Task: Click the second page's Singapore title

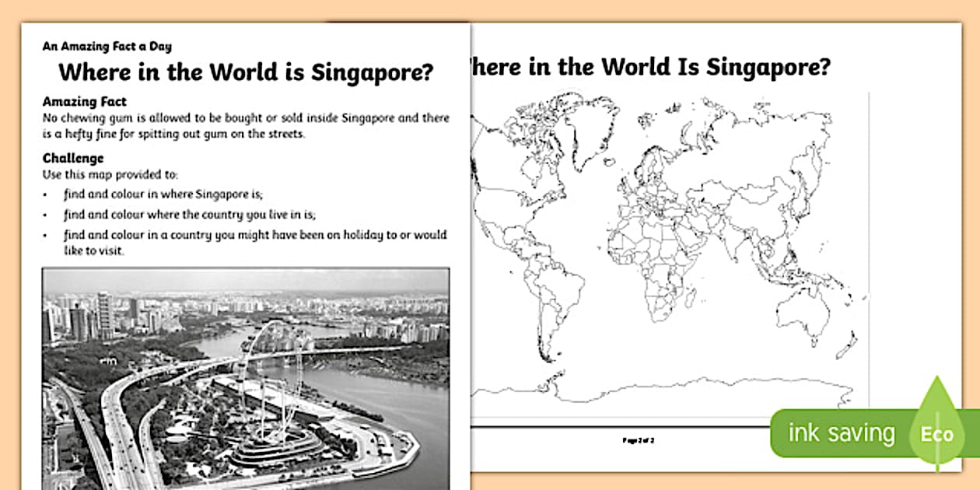Action: click(648, 68)
